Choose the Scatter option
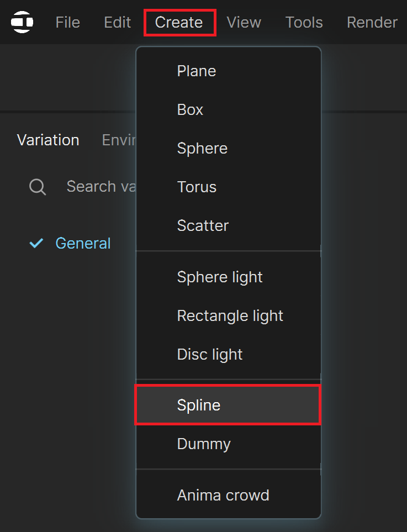This screenshot has width=407, height=532. pyautogui.click(x=228, y=226)
